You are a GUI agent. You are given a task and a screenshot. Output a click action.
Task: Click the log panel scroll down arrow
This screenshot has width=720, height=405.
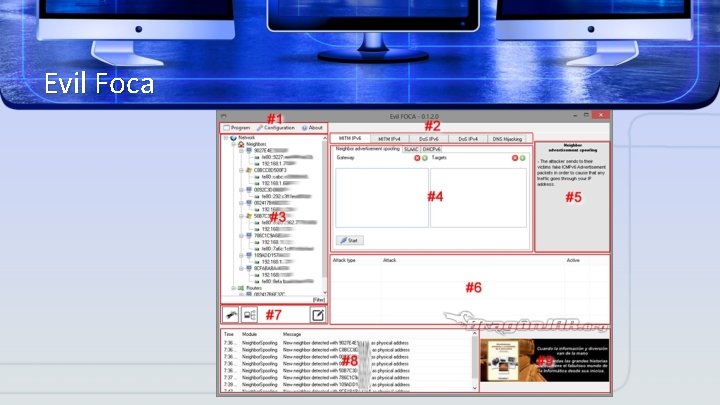(475, 388)
